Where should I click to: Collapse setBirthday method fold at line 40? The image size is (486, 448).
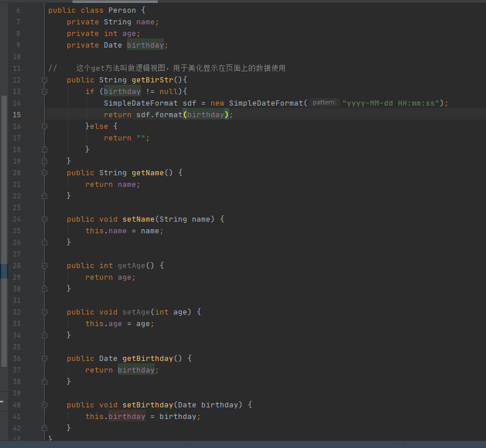[x=44, y=405]
